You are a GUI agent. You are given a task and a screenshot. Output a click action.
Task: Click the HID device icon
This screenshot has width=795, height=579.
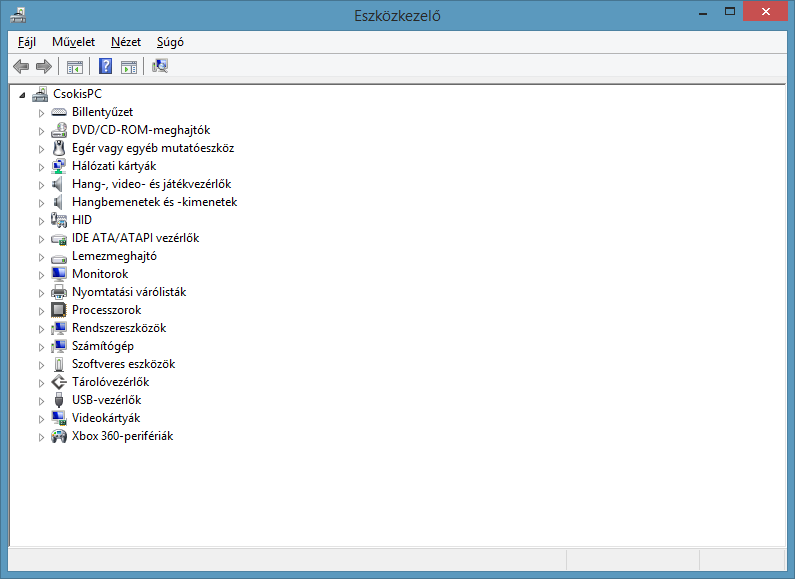pos(59,220)
